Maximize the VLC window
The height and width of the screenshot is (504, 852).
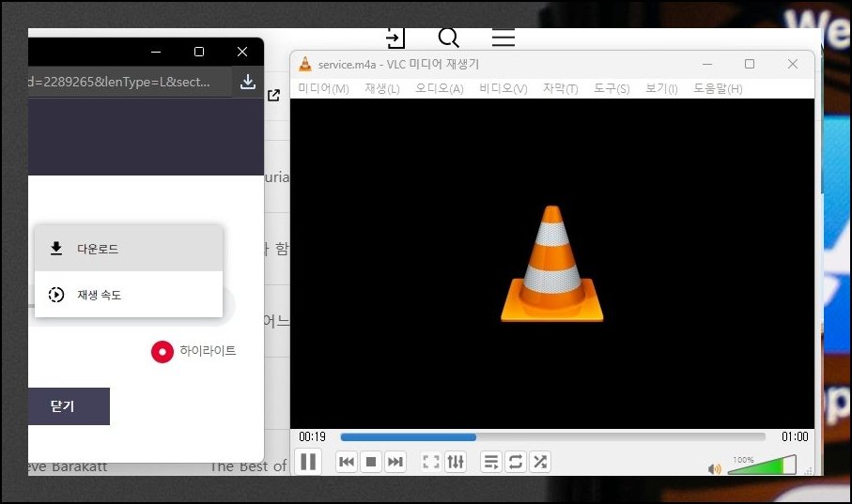pyautogui.click(x=750, y=64)
